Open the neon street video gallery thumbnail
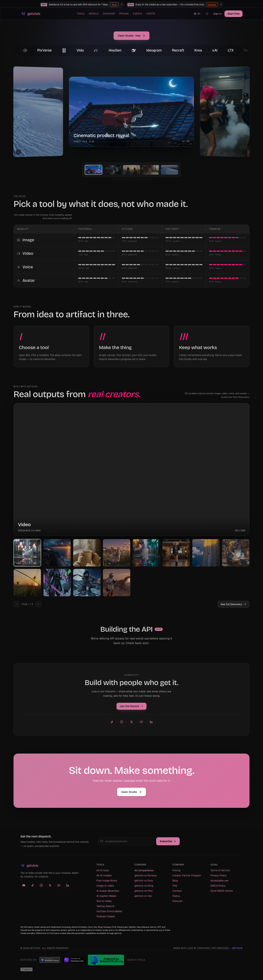The image size is (263, 980). [x=27, y=553]
